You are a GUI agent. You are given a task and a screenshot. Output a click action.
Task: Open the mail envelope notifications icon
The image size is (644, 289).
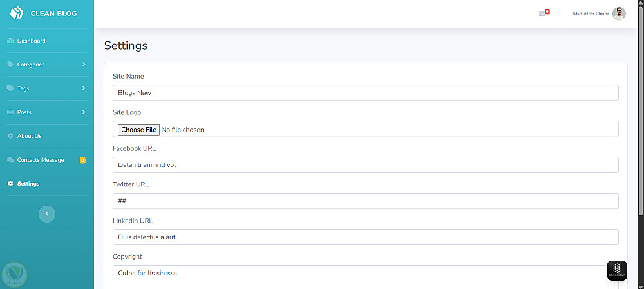[x=542, y=14]
